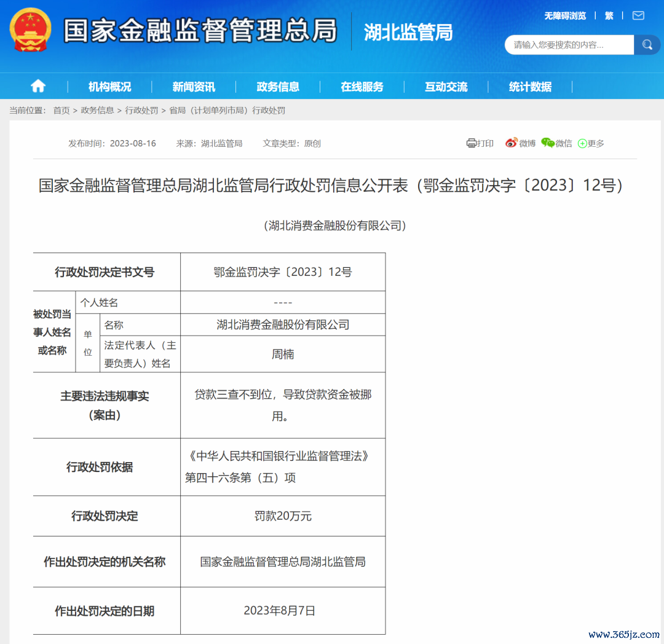
Task: Click 行政处罚 in the breadcrumb
Action: click(141, 111)
